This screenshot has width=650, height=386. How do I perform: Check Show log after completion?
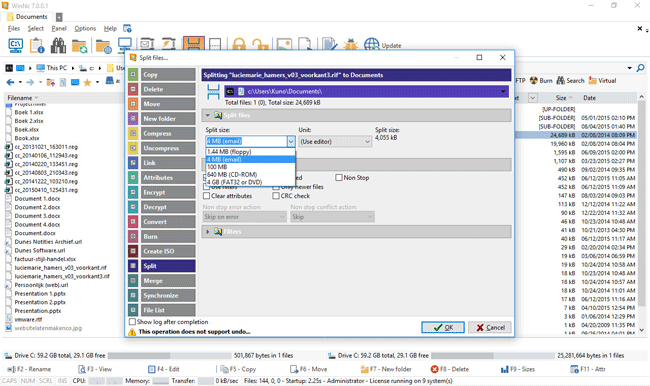pyautogui.click(x=132, y=322)
